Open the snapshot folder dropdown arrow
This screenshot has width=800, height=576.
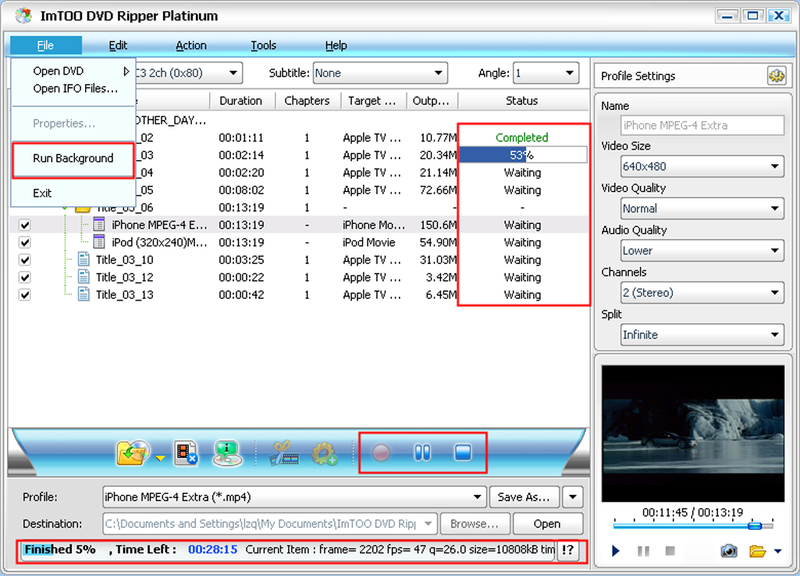tap(778, 551)
